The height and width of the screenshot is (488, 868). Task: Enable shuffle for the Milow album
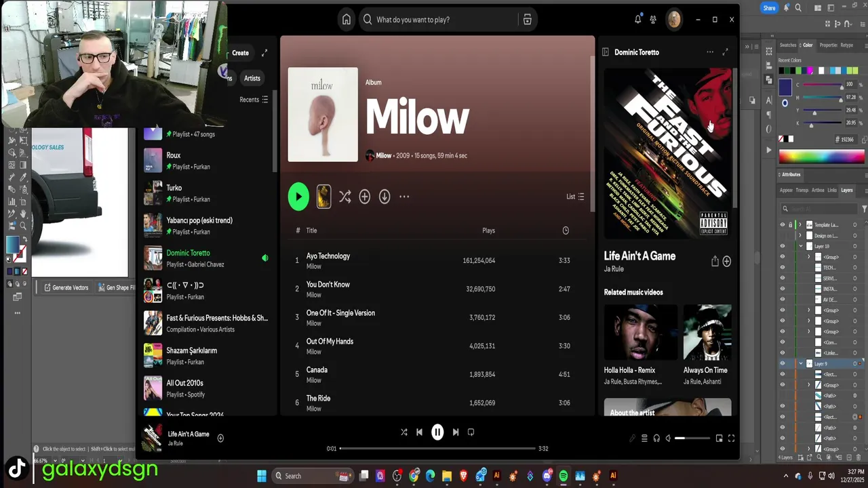345,197
